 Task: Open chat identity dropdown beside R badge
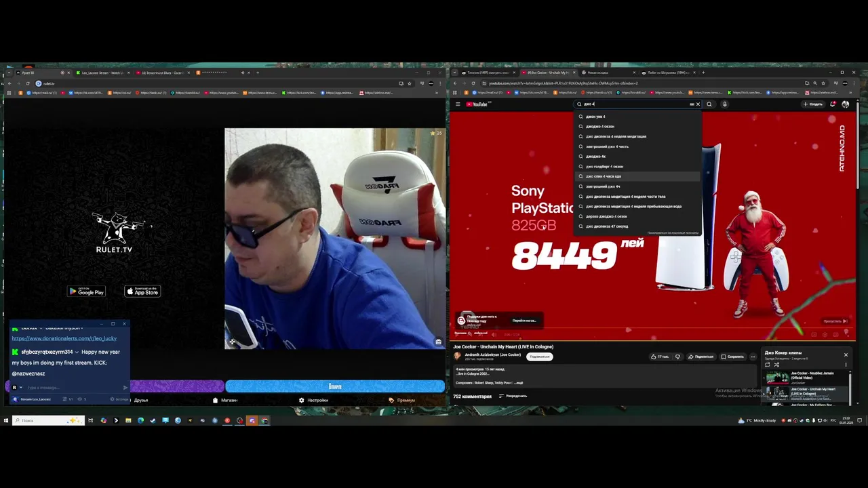(x=21, y=388)
